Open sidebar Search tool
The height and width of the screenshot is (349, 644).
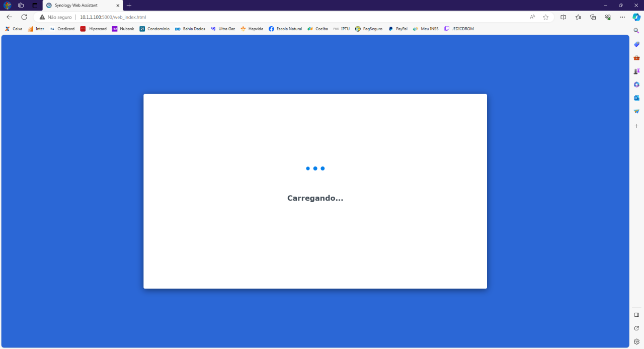(636, 31)
